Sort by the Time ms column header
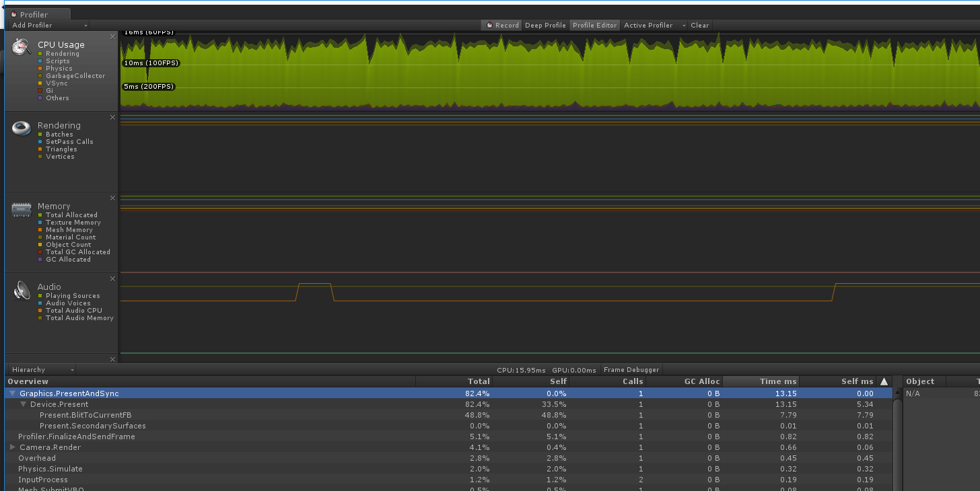Image resolution: width=980 pixels, height=491 pixels. 761,381
